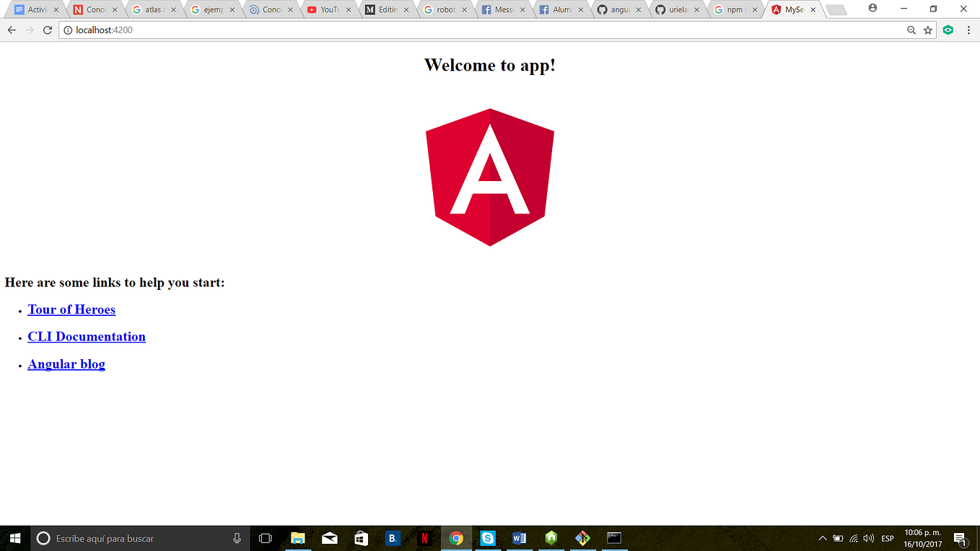Screen dimensions: 980x551
Task: Open the CLI Documentation link
Action: 86,337
